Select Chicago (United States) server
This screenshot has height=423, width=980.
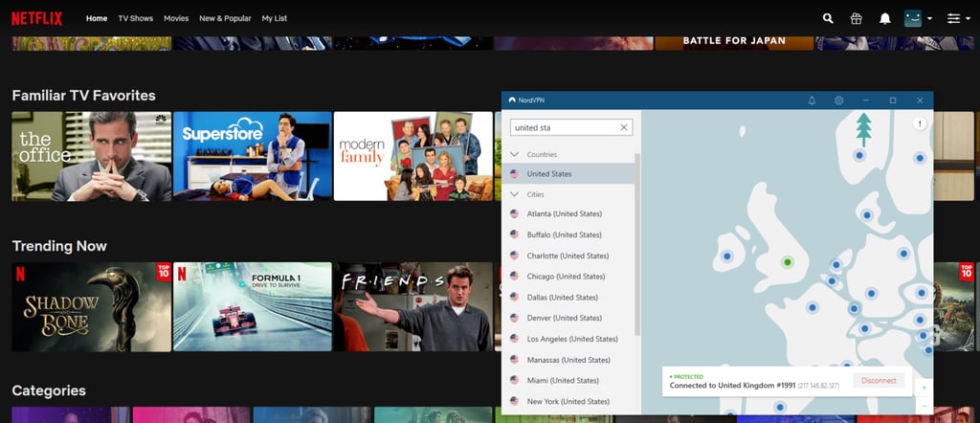coord(568,277)
